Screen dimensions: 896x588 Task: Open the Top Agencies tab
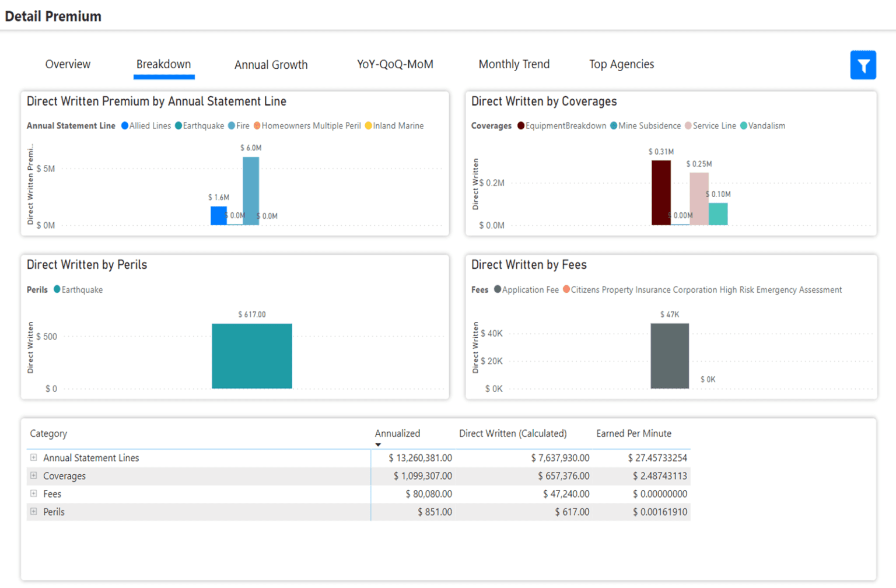621,64
